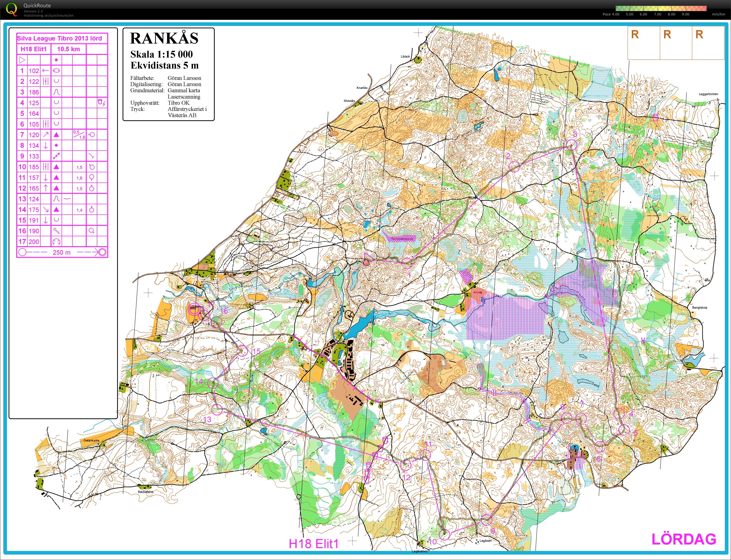Click the 'Göran Larsson' Fältarbete credit
The width and height of the screenshot is (731, 560).
click(x=185, y=78)
